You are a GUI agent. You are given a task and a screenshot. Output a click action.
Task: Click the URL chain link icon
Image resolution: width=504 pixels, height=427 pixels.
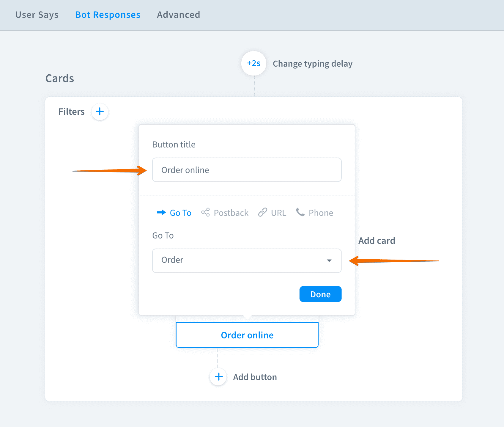tap(262, 212)
